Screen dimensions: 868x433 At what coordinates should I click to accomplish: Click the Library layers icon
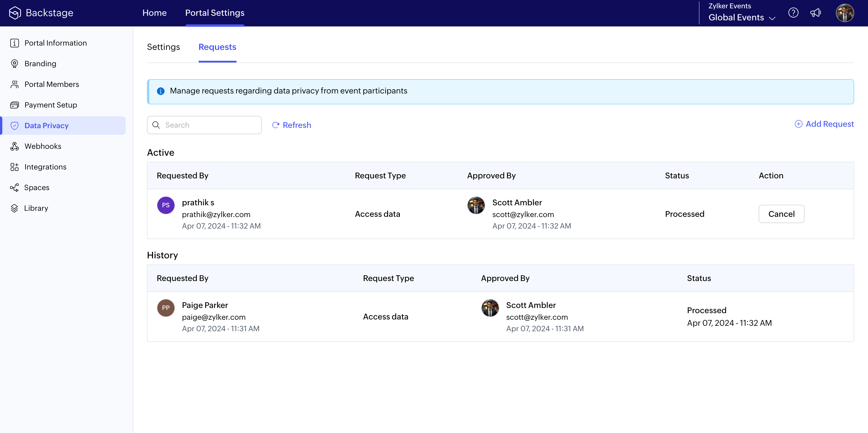14,208
